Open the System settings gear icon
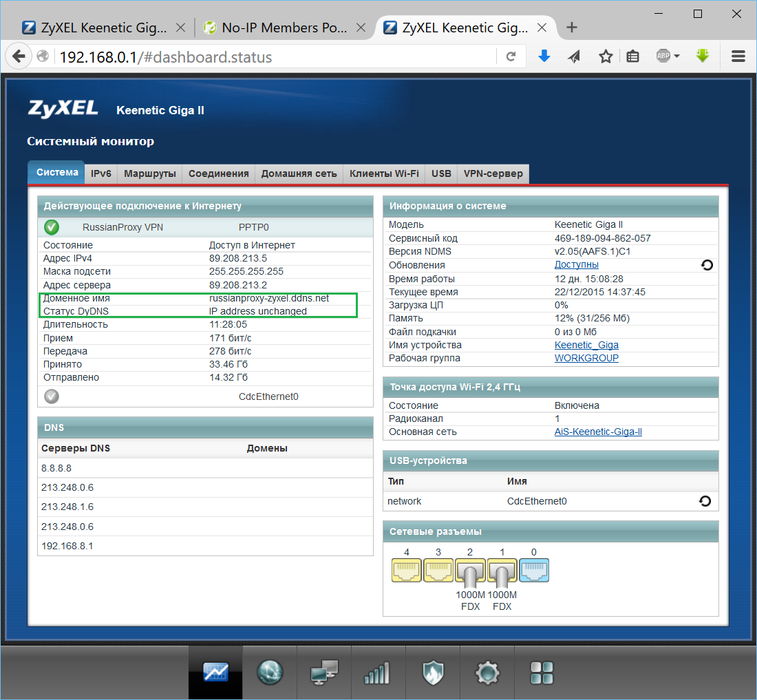The height and width of the screenshot is (700, 757). coord(488,672)
